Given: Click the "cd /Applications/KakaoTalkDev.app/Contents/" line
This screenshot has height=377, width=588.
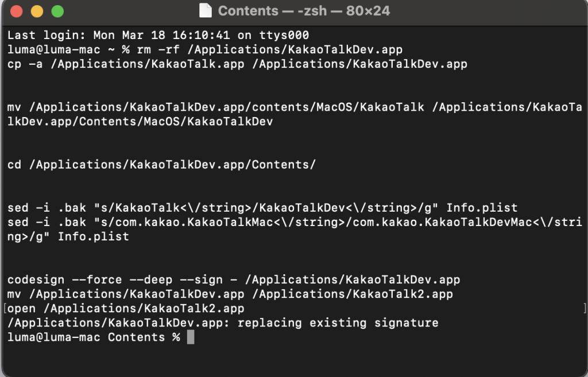Looking at the screenshot, I should pyautogui.click(x=161, y=165).
